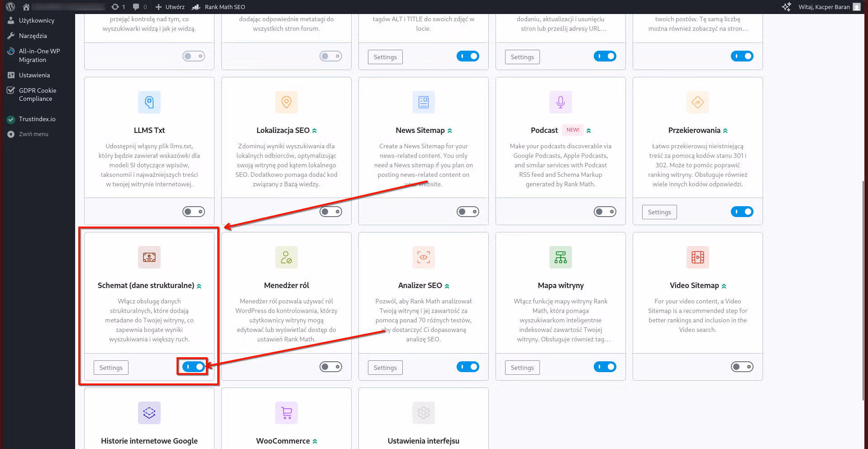This screenshot has height=449, width=868.
Task: Click the Schemat structured data icon
Action: 149,257
